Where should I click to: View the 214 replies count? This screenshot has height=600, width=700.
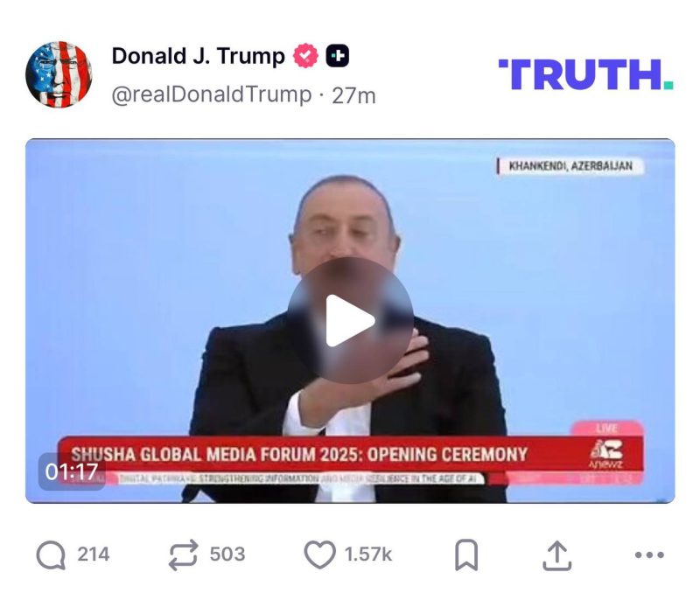click(94, 555)
